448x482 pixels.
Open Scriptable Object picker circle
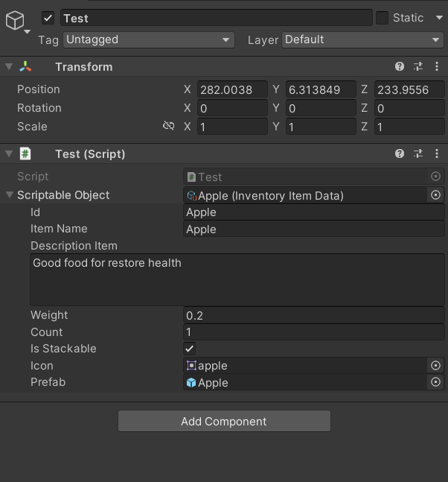[435, 195]
